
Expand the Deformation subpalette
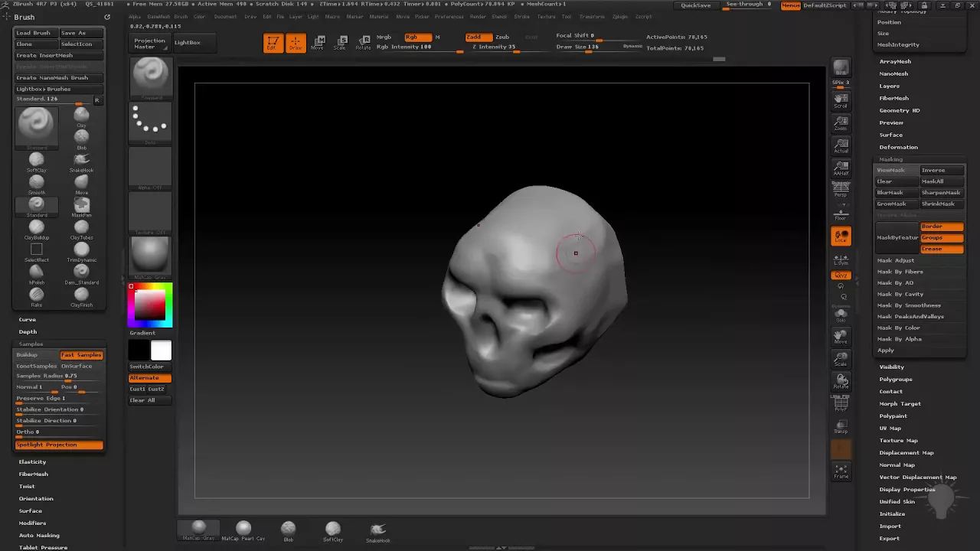(x=898, y=147)
